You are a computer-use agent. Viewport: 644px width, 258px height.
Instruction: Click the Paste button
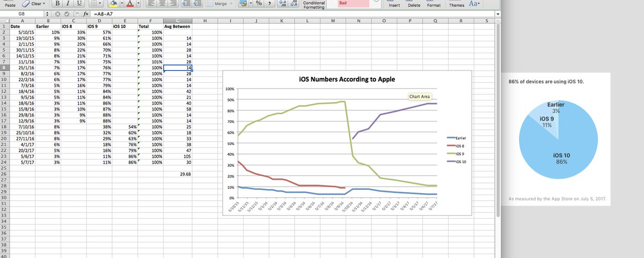[x=10, y=4]
